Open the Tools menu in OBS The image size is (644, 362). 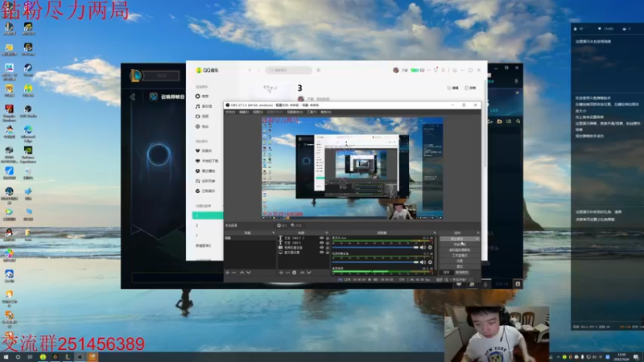click(x=312, y=112)
